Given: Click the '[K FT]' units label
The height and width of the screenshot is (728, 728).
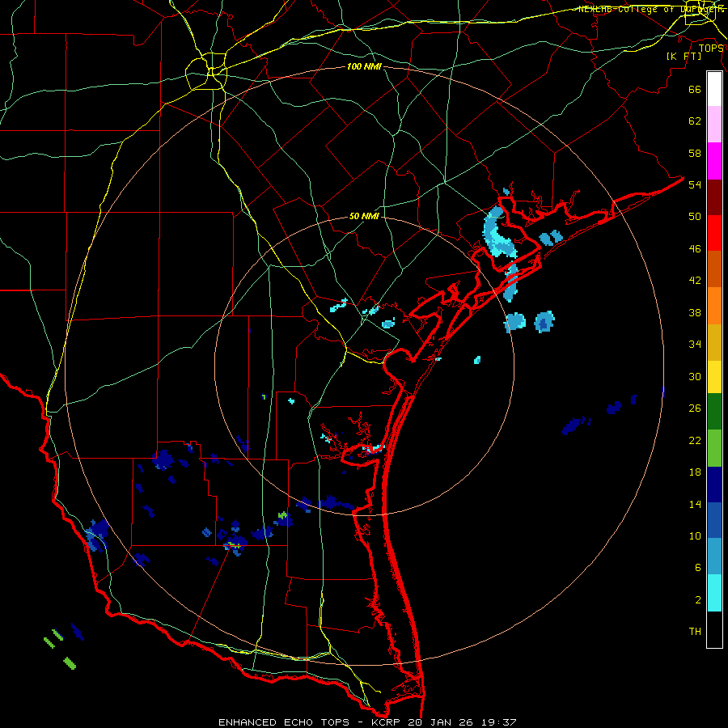Looking at the screenshot, I should click(684, 57).
